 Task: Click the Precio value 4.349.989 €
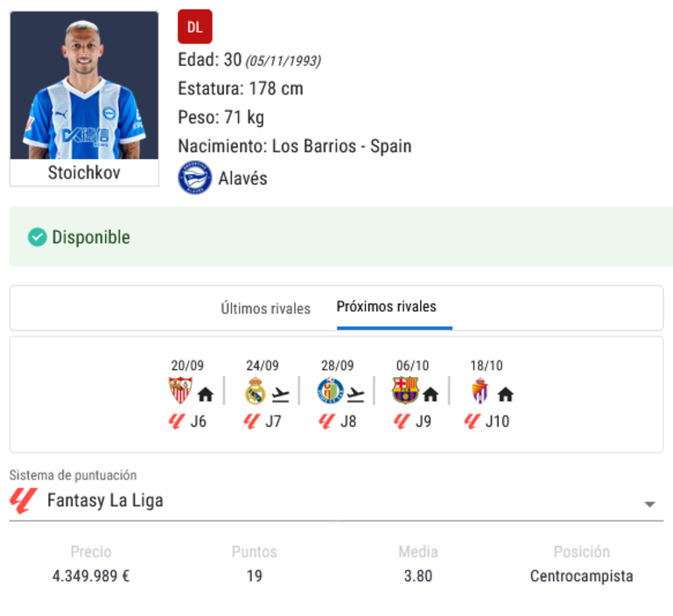91,576
